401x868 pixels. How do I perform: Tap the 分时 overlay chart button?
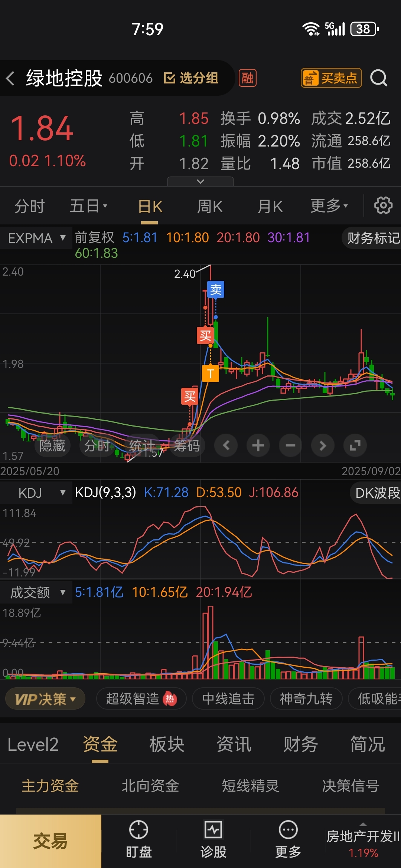(x=97, y=445)
